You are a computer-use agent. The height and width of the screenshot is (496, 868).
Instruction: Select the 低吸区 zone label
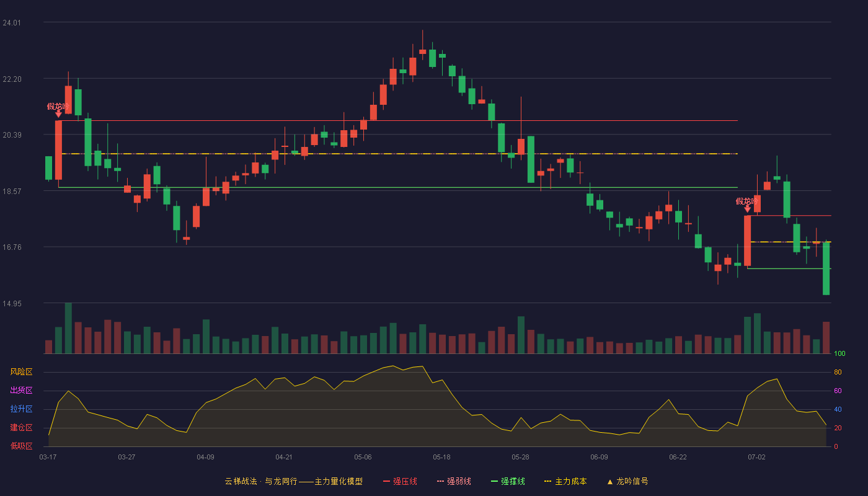pyautogui.click(x=21, y=446)
